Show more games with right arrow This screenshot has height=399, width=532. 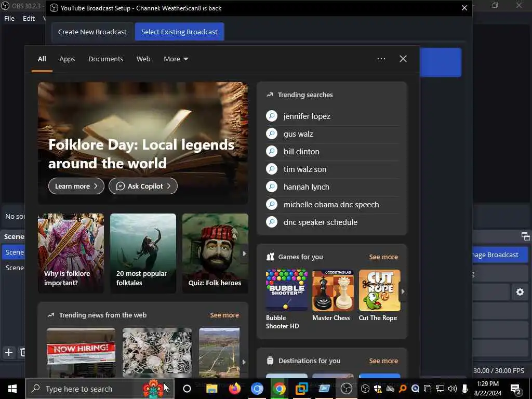coord(403,291)
